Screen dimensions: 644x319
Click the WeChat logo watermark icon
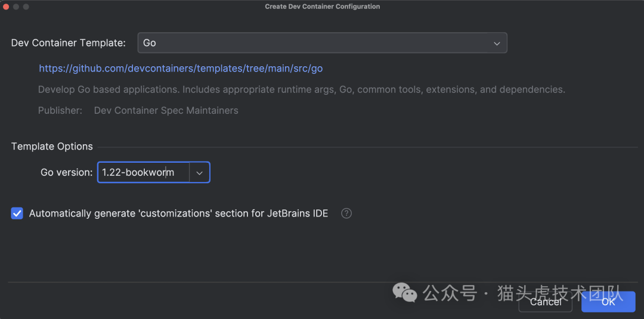click(x=405, y=293)
